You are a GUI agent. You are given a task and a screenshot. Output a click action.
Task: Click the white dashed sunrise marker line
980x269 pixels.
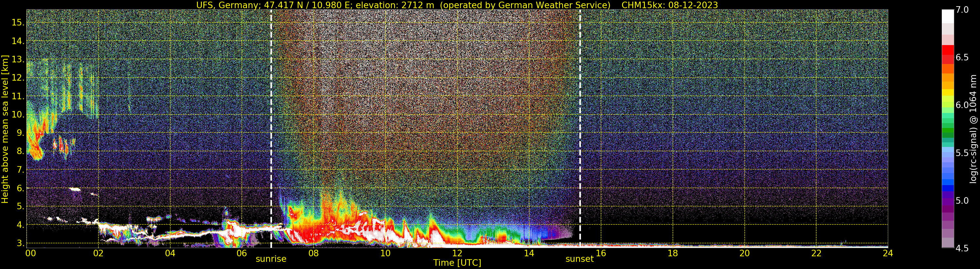[x=271, y=129]
